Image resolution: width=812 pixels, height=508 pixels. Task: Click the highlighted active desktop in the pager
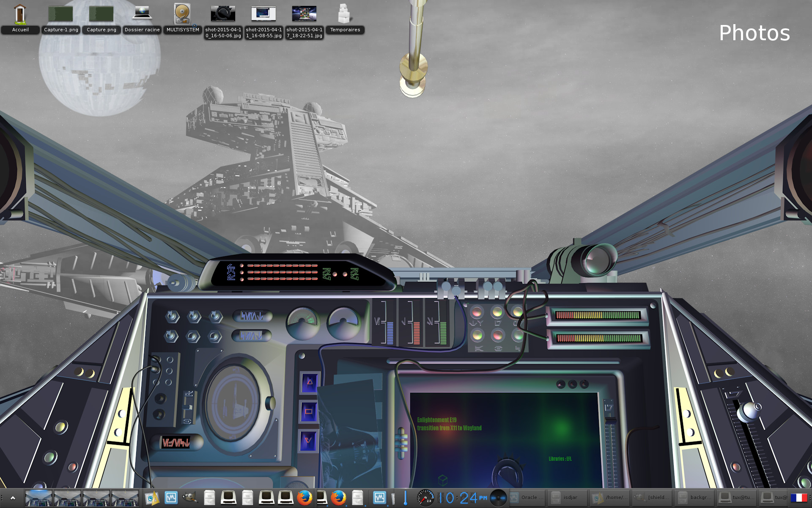[38, 498]
